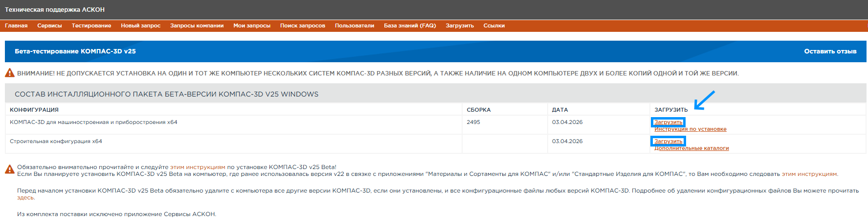Click the Техническая поддержка АСКОН header title

point(55,10)
